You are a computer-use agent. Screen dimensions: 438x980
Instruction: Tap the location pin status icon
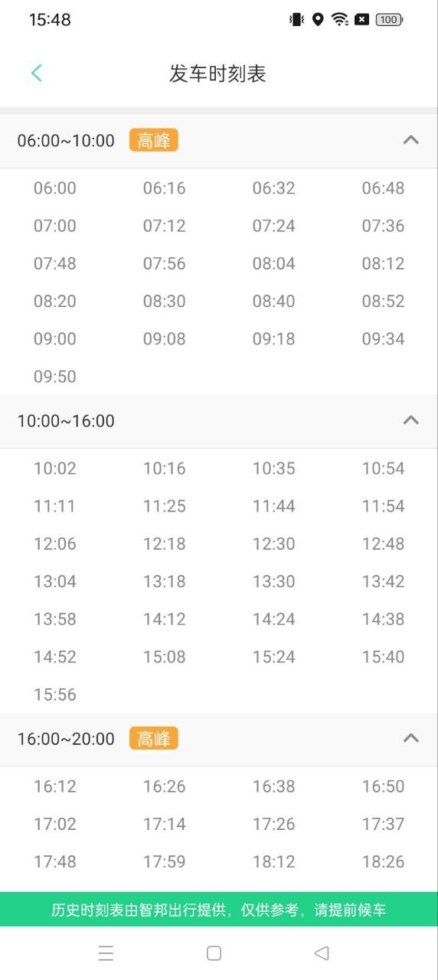tap(318, 20)
